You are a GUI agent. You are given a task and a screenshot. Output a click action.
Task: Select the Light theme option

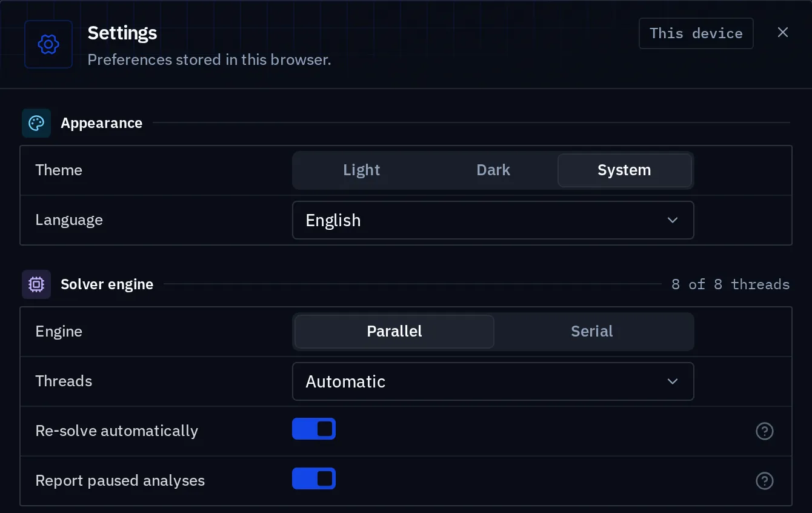click(x=361, y=170)
